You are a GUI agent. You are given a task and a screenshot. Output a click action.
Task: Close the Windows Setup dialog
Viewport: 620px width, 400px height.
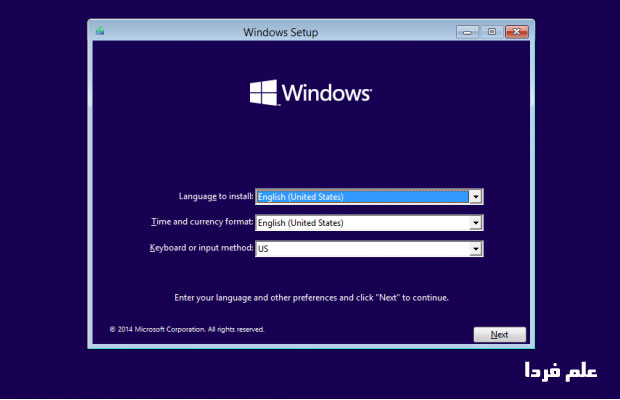(516, 32)
